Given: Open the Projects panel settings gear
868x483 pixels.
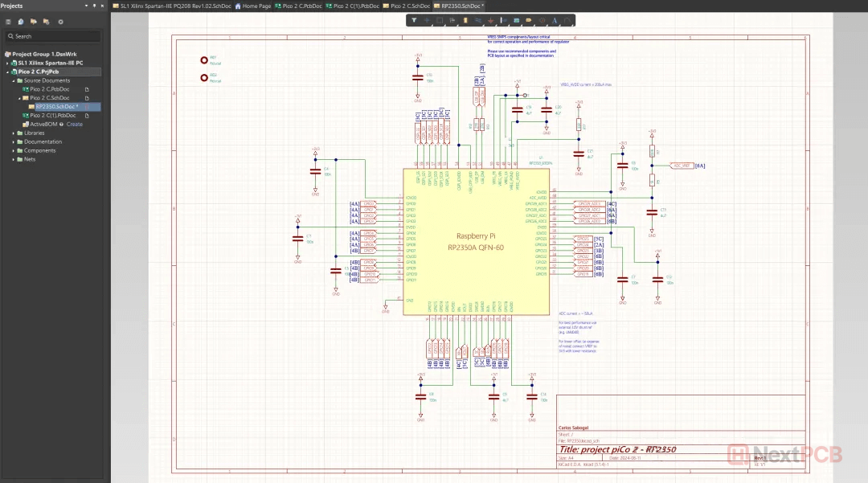Looking at the screenshot, I should pos(60,22).
